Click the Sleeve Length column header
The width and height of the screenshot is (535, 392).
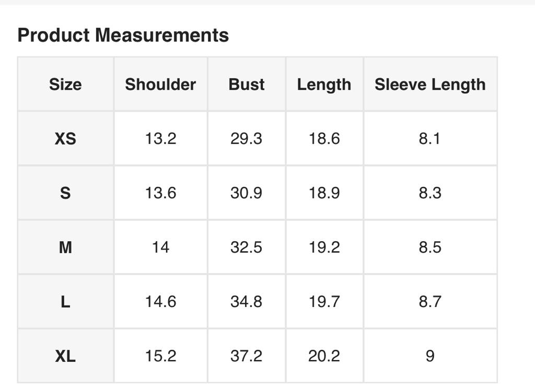coord(430,85)
